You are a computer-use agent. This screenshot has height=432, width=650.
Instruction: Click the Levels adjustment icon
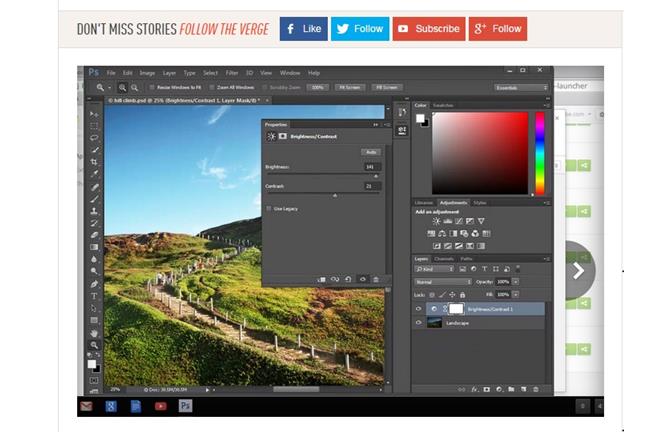pos(448,221)
